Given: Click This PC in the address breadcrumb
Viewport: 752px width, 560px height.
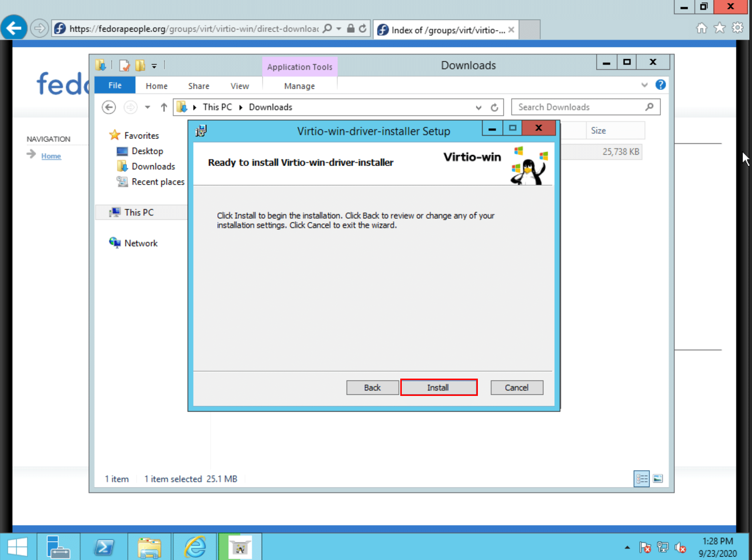Looking at the screenshot, I should click(217, 107).
